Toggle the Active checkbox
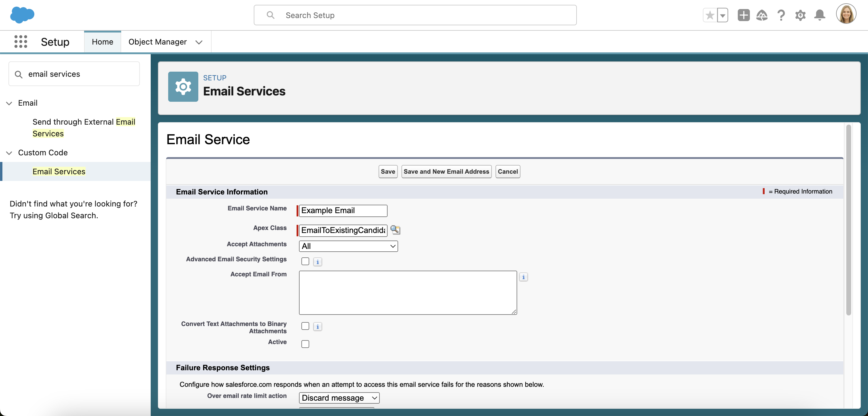 tap(305, 343)
